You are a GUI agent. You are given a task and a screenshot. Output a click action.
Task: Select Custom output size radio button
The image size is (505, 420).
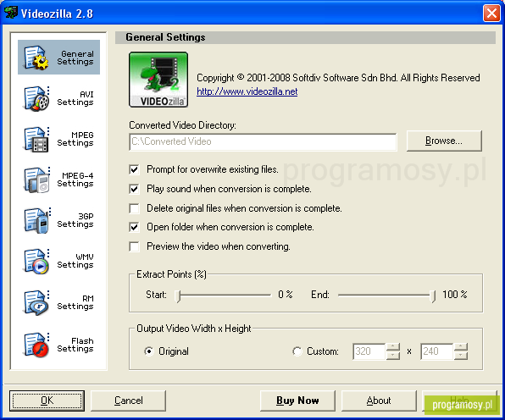297,351
